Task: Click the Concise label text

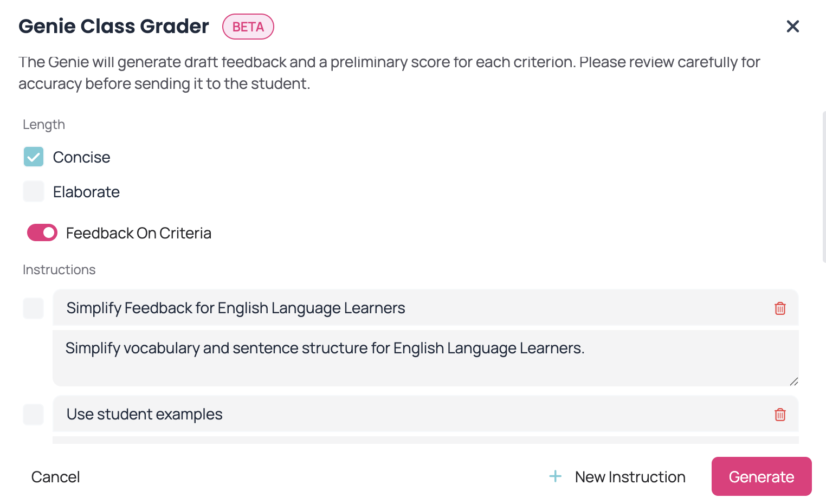Action: [x=82, y=157]
